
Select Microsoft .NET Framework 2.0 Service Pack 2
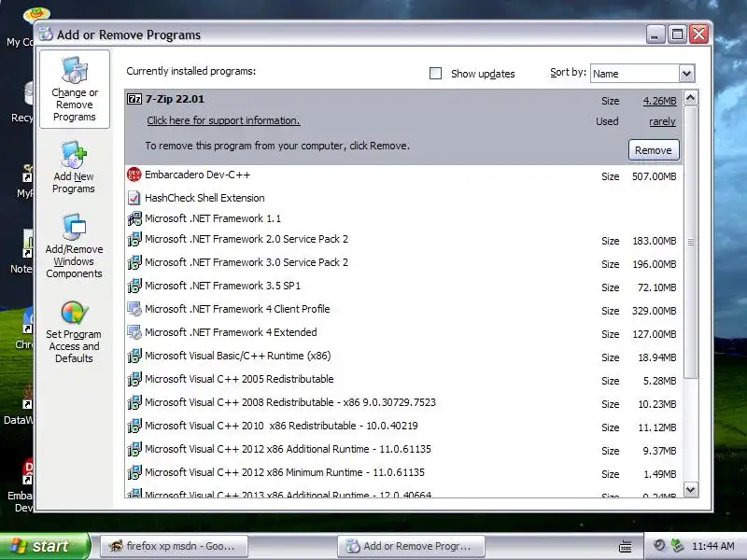coord(404,240)
